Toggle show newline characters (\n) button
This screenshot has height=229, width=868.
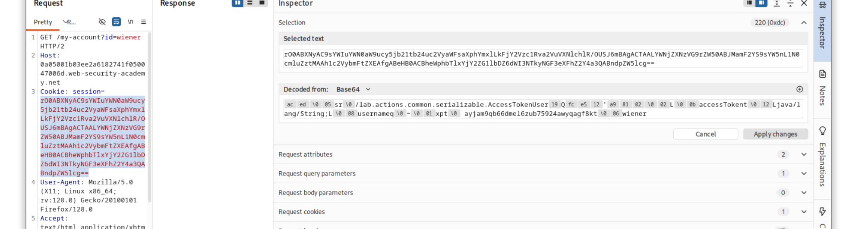pyautogui.click(x=130, y=22)
